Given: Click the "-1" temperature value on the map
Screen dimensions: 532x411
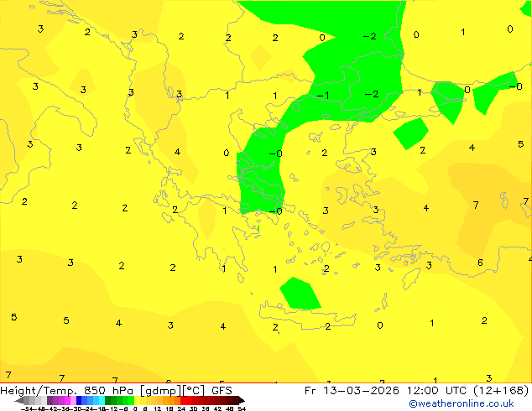Looking at the screenshot, I should 323,96.
